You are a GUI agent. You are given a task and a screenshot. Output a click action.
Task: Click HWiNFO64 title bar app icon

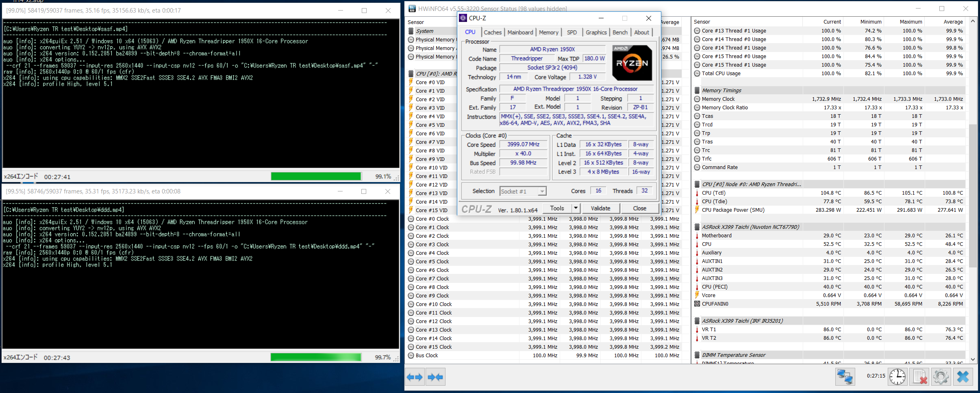412,9
